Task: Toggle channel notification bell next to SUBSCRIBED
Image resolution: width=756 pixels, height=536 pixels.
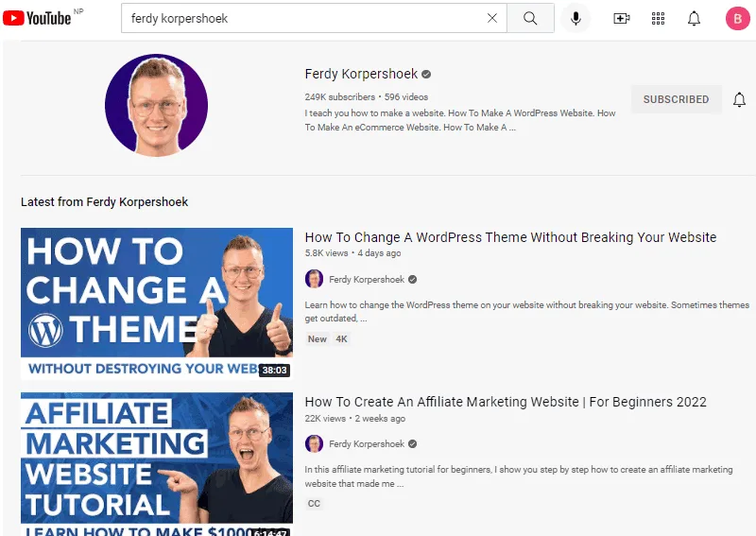Action: [739, 99]
